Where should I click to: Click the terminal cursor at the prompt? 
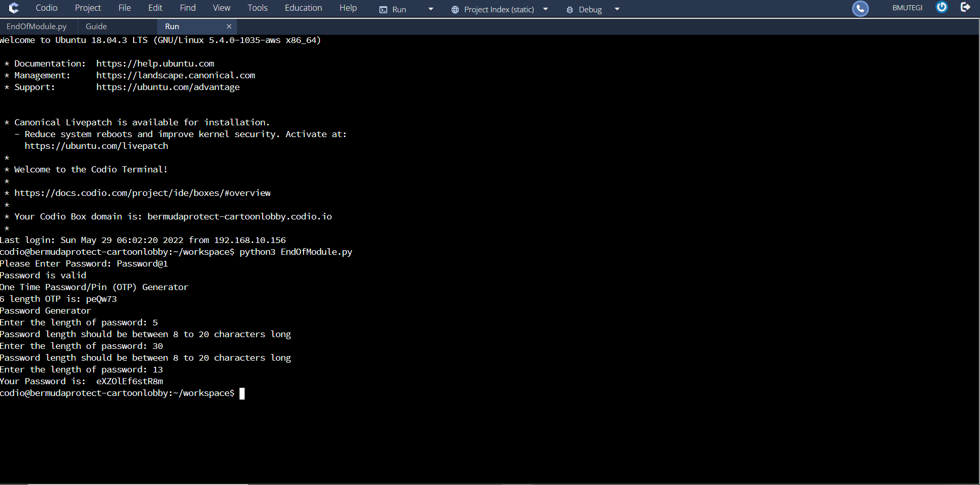click(x=242, y=393)
